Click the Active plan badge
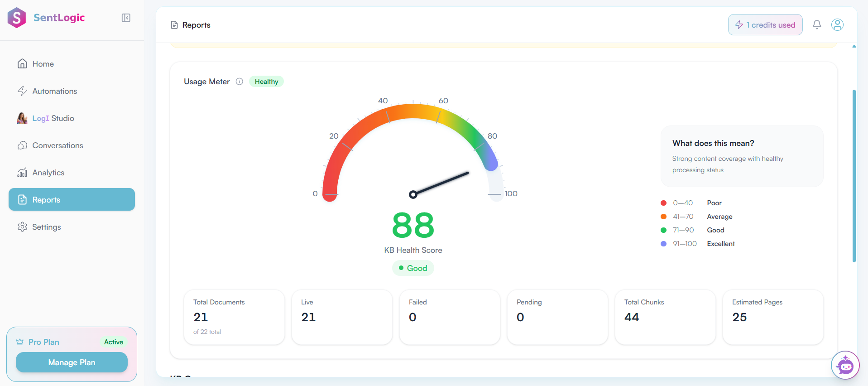The width and height of the screenshot is (868, 386). 114,342
